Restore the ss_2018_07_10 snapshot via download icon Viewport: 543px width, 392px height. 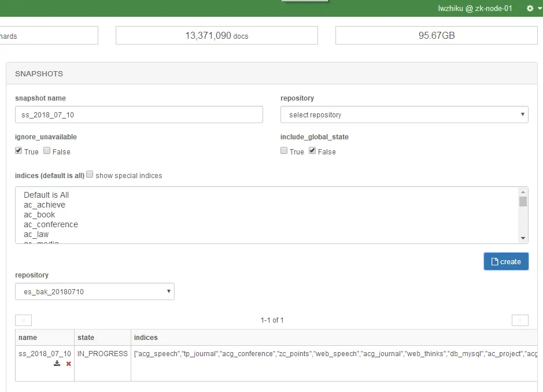pos(57,363)
